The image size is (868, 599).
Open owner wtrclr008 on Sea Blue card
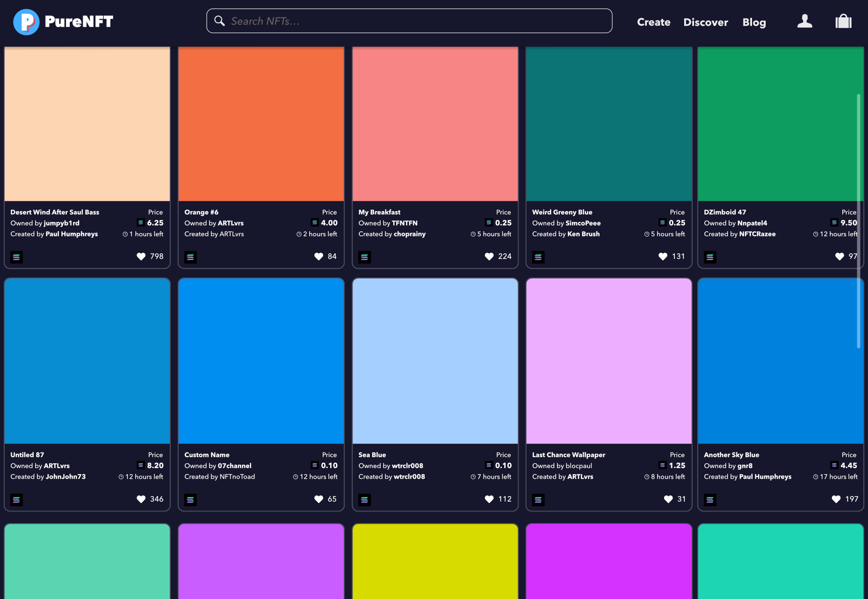[x=407, y=466]
